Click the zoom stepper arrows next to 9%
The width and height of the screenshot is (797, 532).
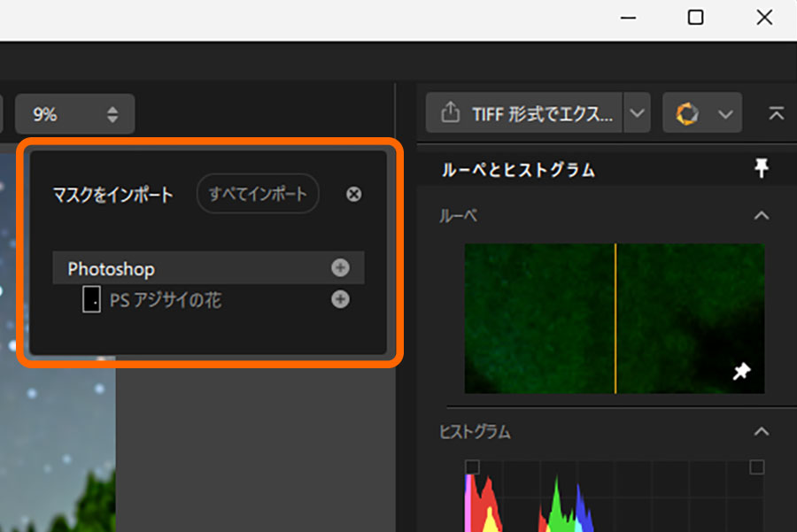tap(112, 114)
